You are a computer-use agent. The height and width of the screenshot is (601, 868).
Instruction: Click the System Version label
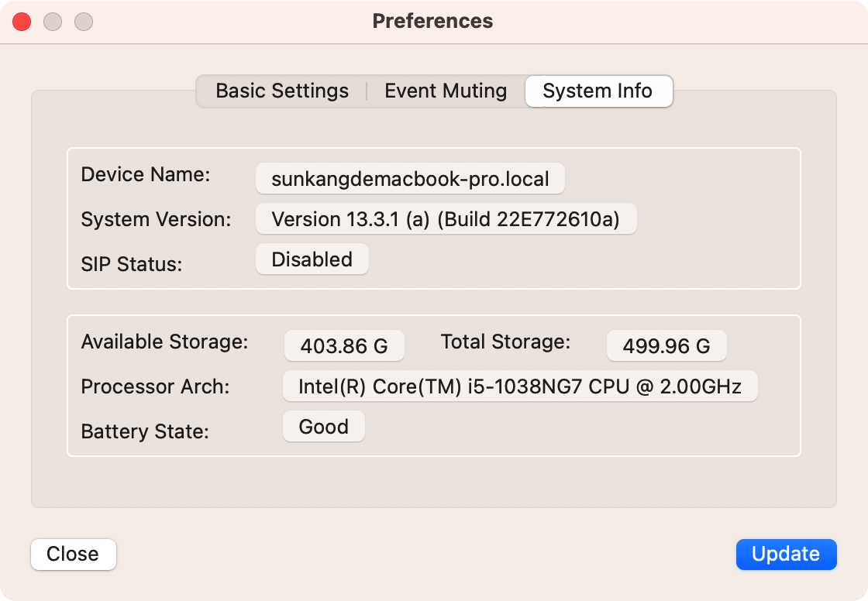[156, 219]
